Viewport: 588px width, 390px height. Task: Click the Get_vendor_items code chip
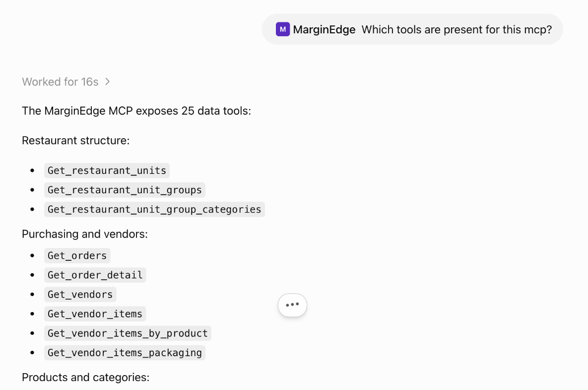click(95, 314)
